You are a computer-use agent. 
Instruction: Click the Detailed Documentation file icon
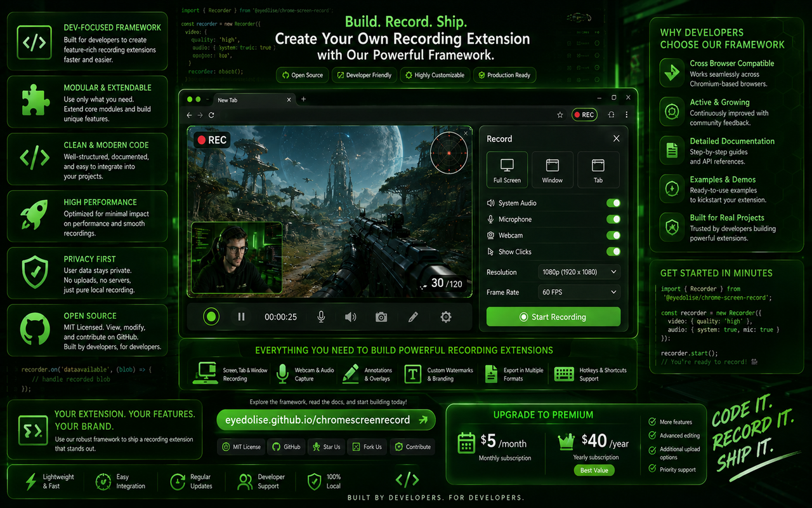click(x=671, y=150)
